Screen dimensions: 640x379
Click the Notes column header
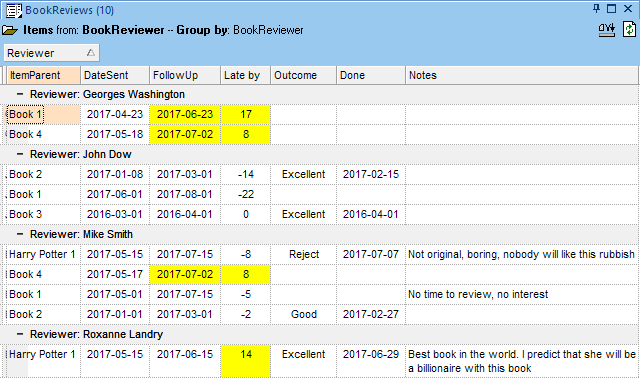tap(522, 75)
